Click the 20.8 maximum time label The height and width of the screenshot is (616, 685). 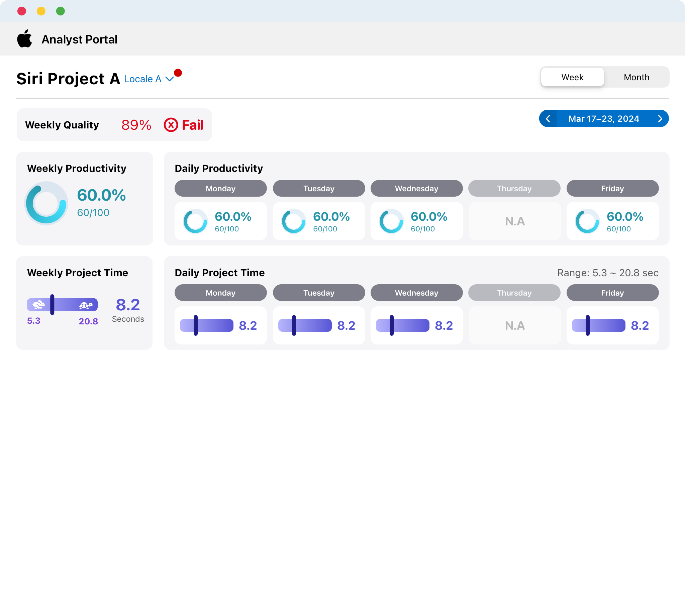88,321
